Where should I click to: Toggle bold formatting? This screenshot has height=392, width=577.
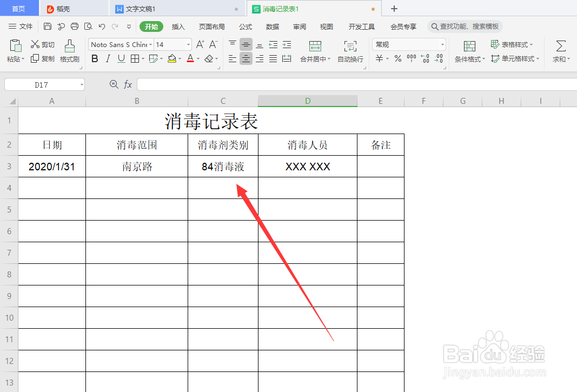pyautogui.click(x=95, y=58)
